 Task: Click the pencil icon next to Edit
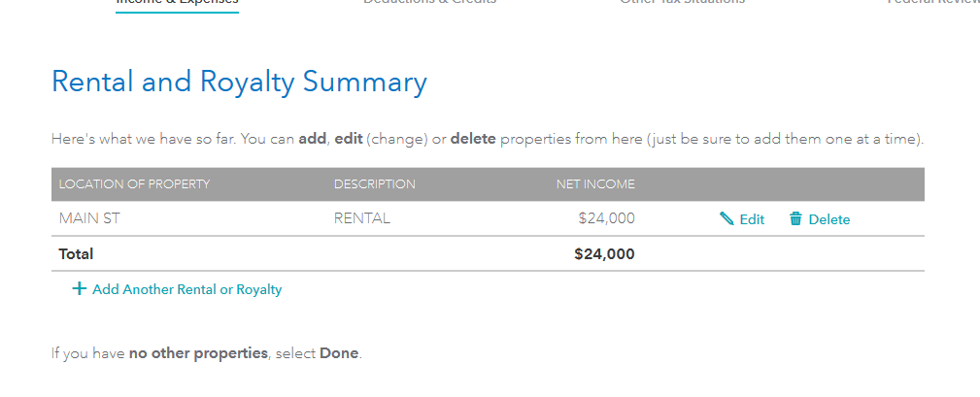click(x=727, y=218)
